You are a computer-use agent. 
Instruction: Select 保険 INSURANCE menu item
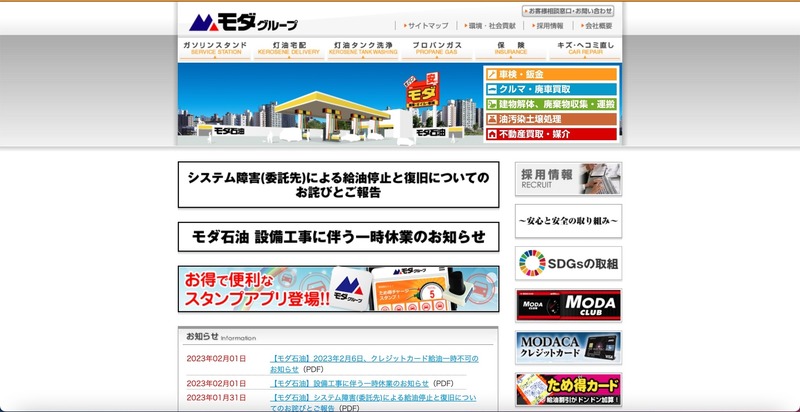pyautogui.click(x=511, y=49)
